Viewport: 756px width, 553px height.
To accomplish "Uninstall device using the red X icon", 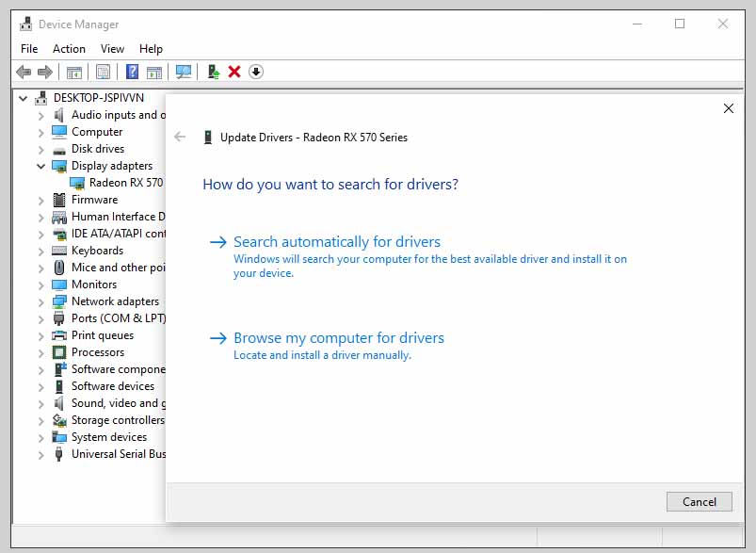I will pyautogui.click(x=234, y=72).
